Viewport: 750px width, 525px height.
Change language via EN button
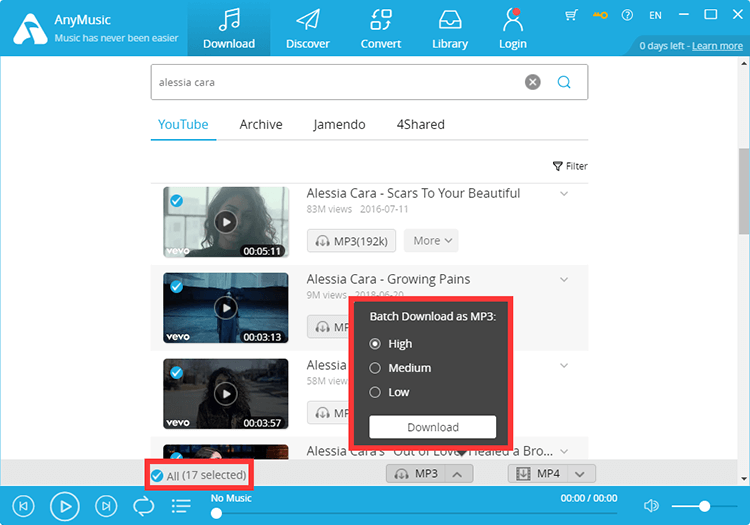[x=655, y=15]
